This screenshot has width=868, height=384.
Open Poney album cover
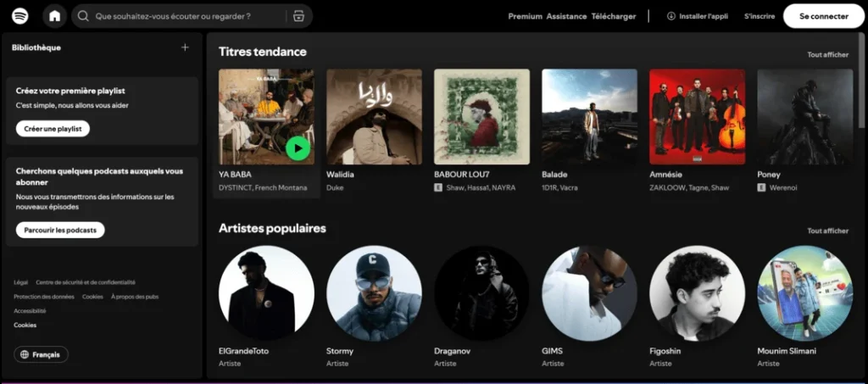pyautogui.click(x=805, y=117)
